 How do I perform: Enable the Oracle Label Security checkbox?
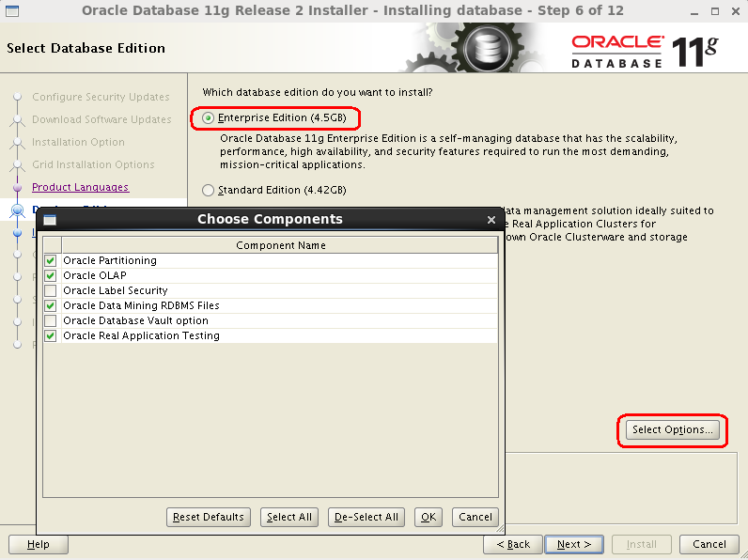coord(51,290)
